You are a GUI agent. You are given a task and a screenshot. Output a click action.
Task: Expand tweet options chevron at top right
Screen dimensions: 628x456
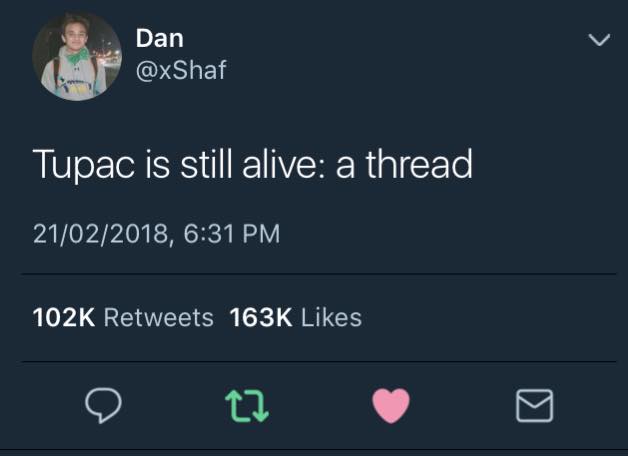(x=599, y=40)
